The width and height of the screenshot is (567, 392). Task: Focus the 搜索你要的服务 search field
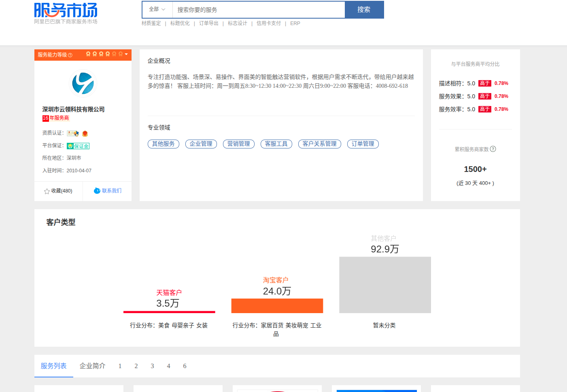click(x=259, y=10)
